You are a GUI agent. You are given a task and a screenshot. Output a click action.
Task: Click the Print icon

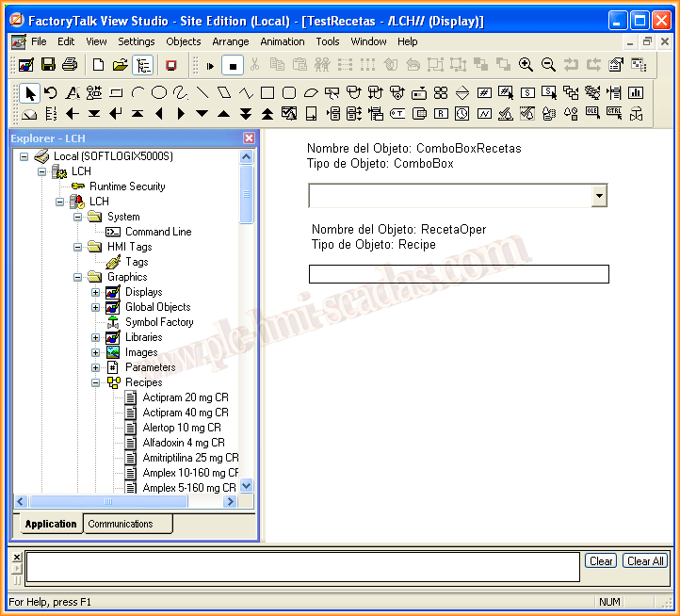coord(70,65)
